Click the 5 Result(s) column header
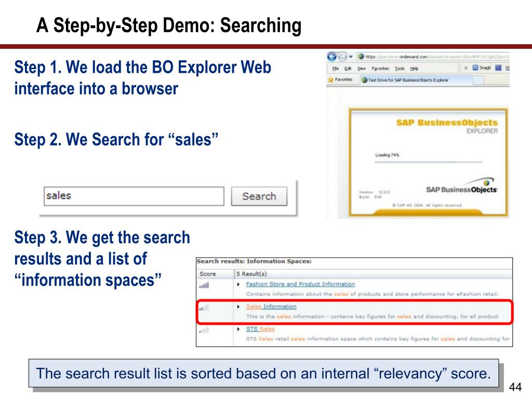The image size is (532, 399). pos(373,274)
